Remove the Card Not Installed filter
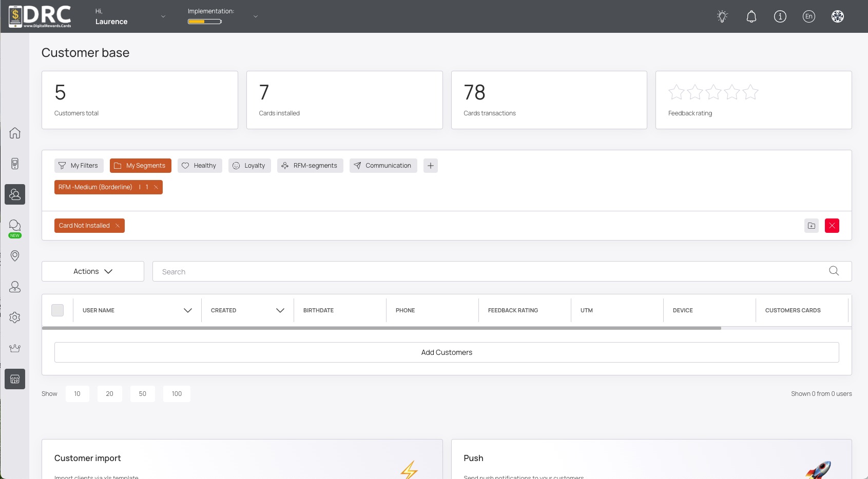Viewport: 868px width, 479px height. coord(118,226)
